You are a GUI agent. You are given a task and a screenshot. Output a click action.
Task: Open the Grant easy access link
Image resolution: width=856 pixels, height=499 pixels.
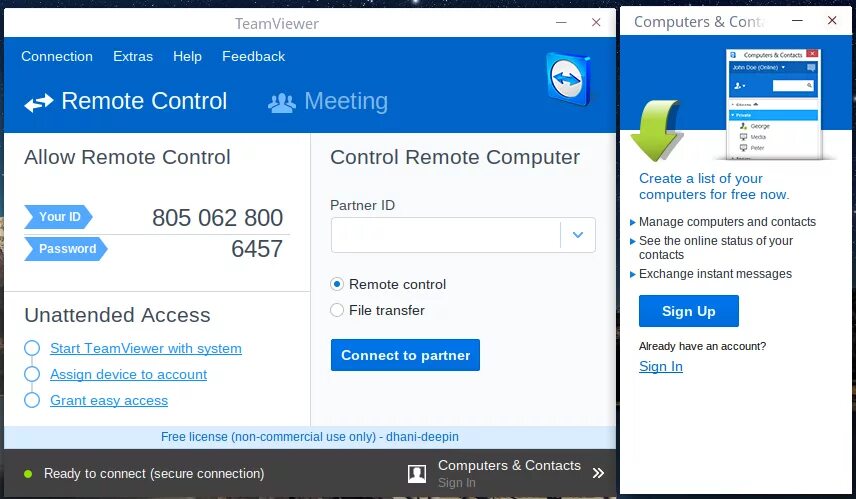pyautogui.click(x=109, y=401)
